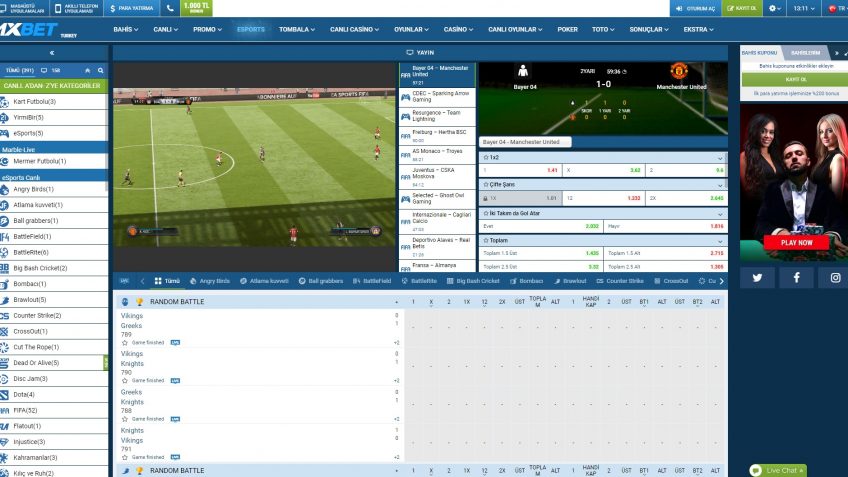Click green KAYIT OL in bet slip
The height and width of the screenshot is (477, 848).
coord(796,80)
